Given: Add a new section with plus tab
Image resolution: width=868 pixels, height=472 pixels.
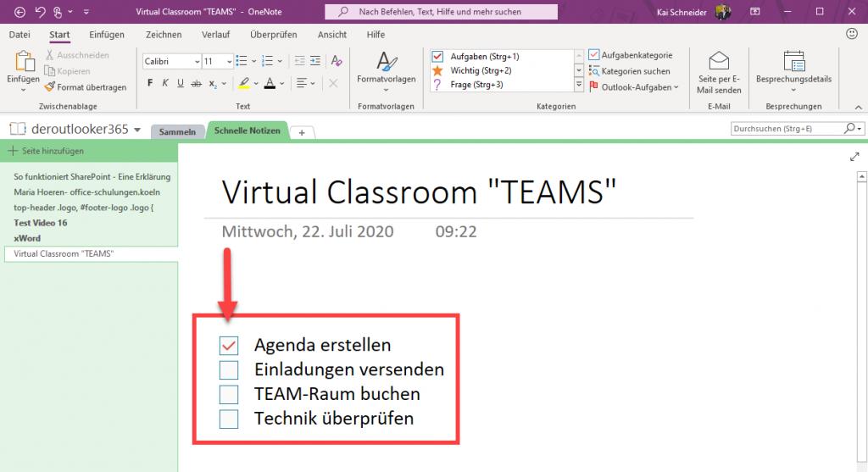Looking at the screenshot, I should pos(302,132).
